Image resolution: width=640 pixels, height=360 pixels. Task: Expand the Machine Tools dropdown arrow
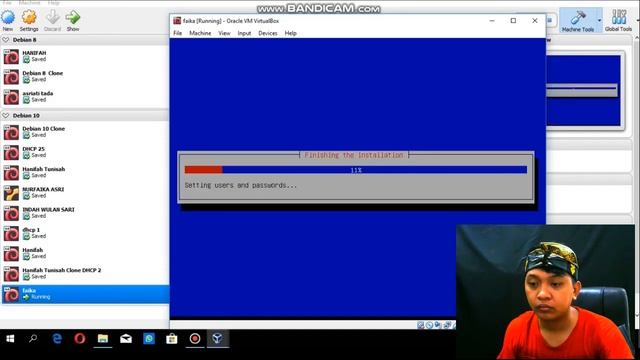coord(599,20)
